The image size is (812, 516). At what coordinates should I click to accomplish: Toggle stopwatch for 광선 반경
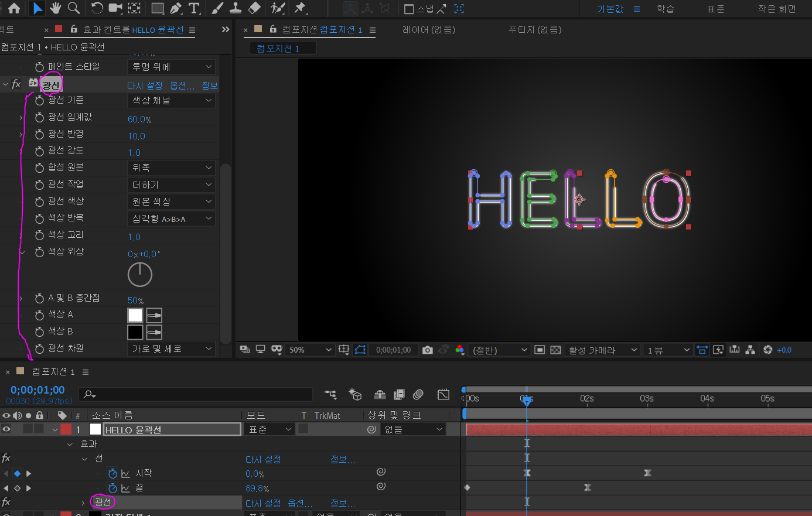click(x=40, y=135)
